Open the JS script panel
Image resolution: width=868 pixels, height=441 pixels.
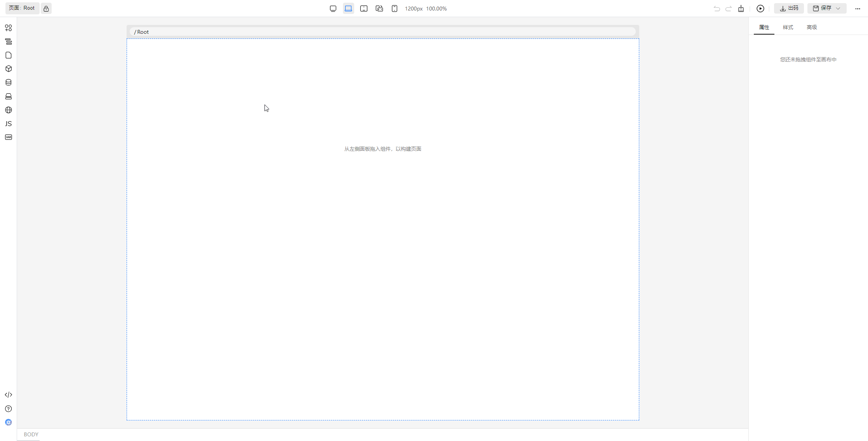(9, 124)
